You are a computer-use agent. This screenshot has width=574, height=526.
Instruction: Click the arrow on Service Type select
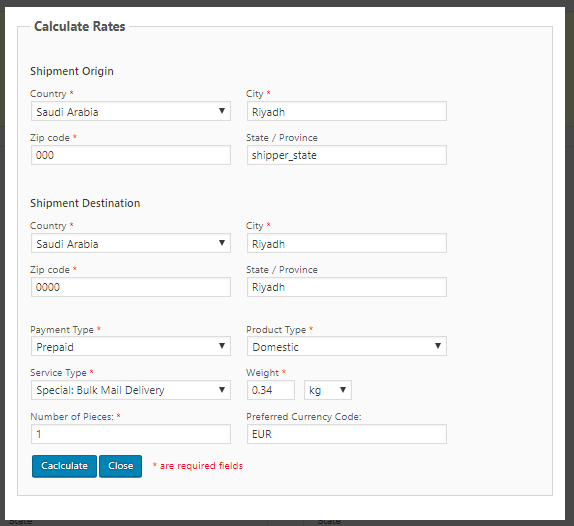(222, 390)
